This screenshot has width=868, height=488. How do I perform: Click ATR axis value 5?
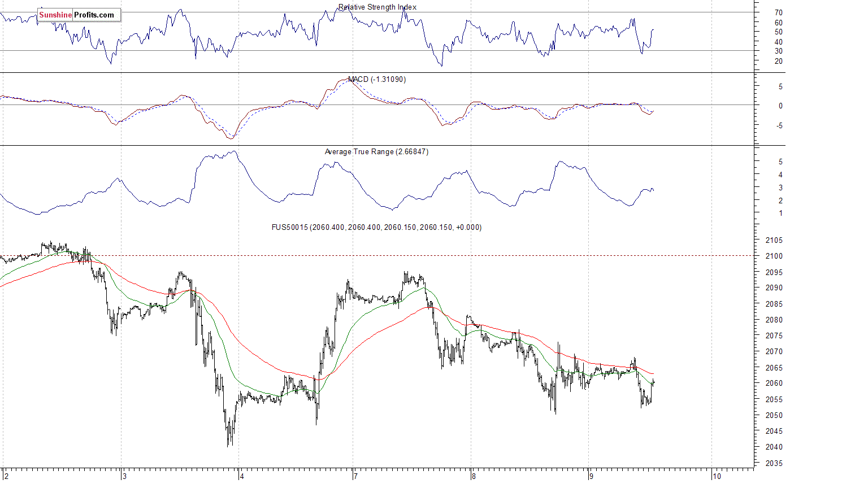(x=781, y=162)
